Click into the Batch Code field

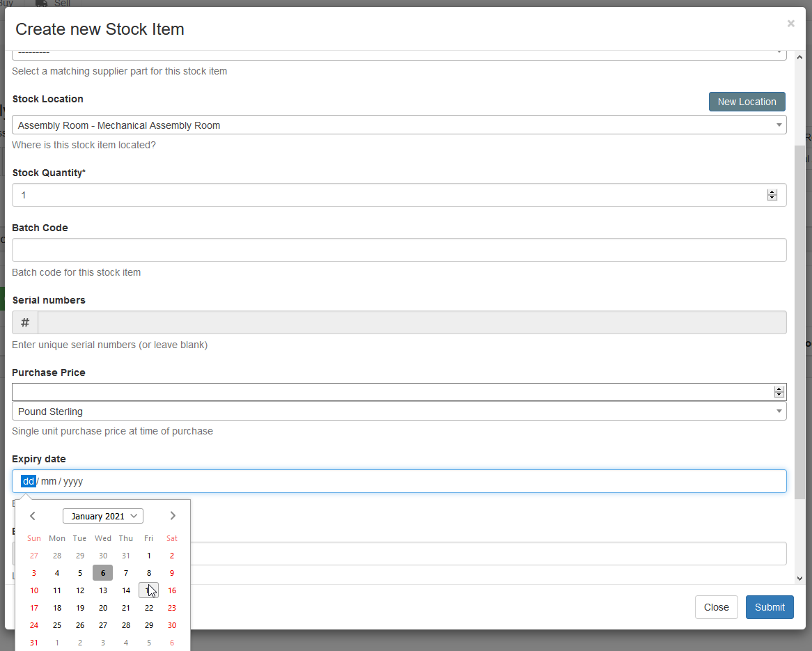(x=399, y=250)
